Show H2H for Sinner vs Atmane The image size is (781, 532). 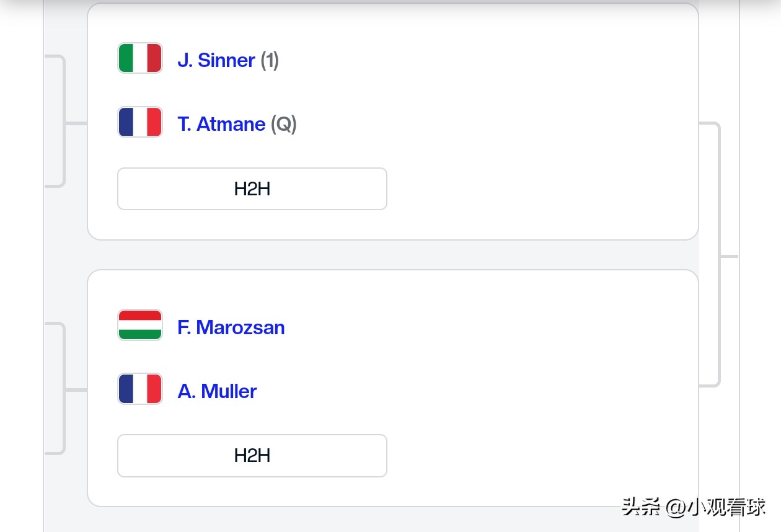click(252, 189)
